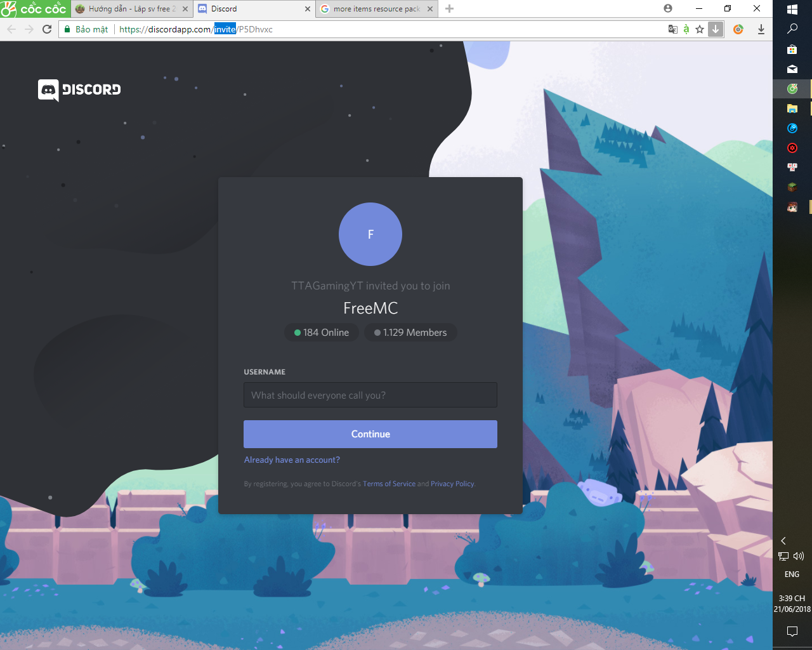Open Microsoft Store from the taskbar

792,49
